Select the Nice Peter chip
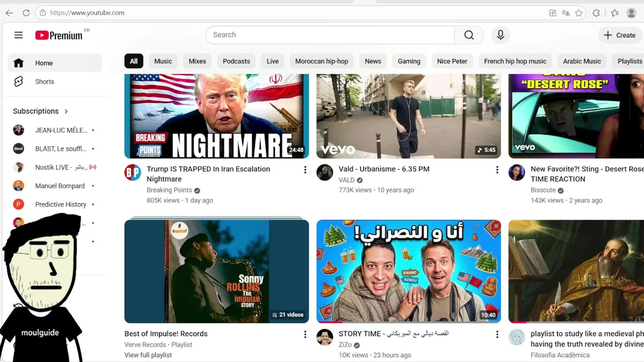The image size is (644, 362). tap(452, 61)
